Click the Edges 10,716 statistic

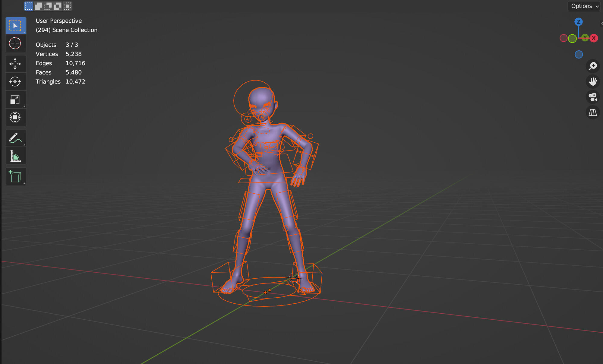60,63
